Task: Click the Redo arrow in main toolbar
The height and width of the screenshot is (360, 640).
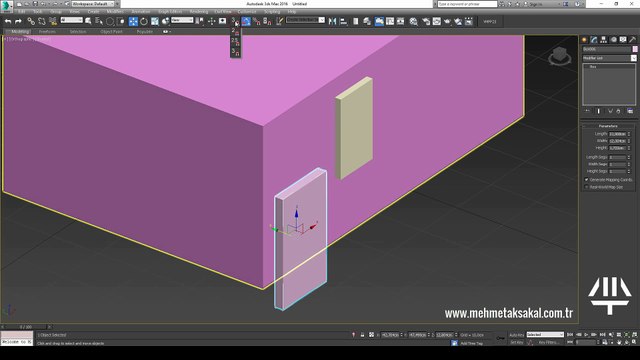Action: tap(18, 21)
